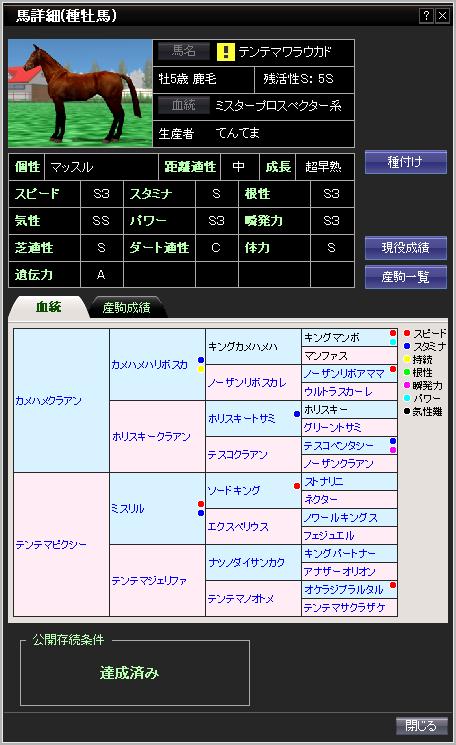Select the 血統 tab
Viewport: 456px width, 745px height.
[x=48, y=307]
